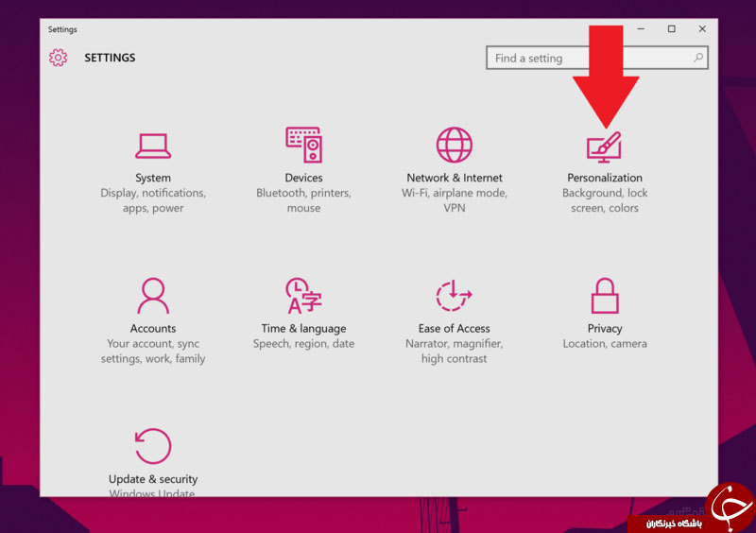Viewport: 756px width, 533px height.
Task: Click 'Speech, region, date' description
Action: [303, 343]
